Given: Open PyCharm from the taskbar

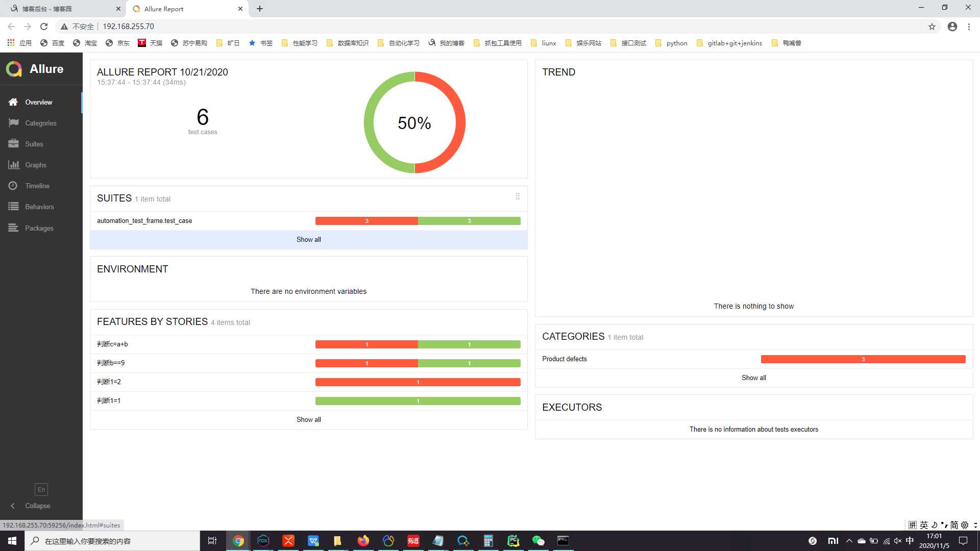Looking at the screenshot, I should [513, 541].
